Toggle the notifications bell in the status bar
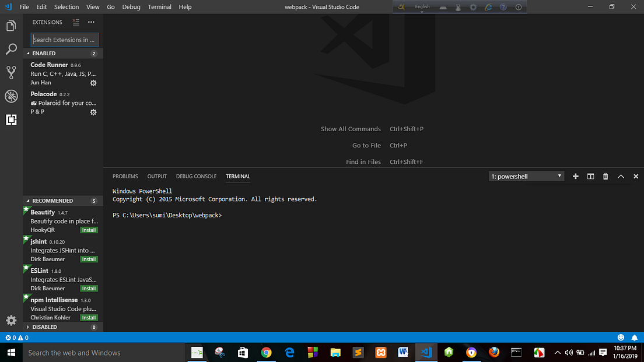The height and width of the screenshot is (362, 644). (x=635, y=337)
